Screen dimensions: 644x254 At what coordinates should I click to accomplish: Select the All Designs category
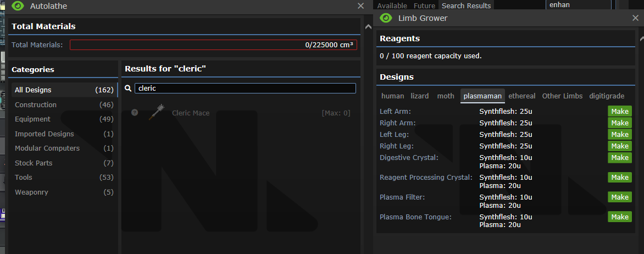click(64, 90)
